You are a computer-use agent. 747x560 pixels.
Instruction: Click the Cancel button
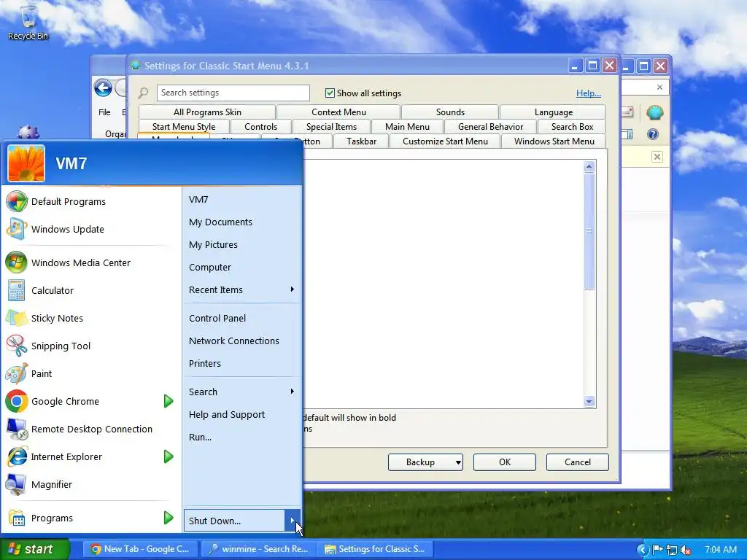coord(578,462)
